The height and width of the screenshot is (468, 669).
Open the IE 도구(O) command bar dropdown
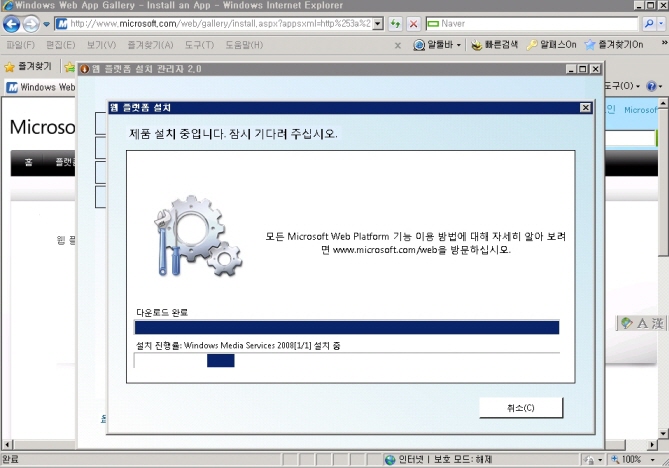click(x=622, y=86)
